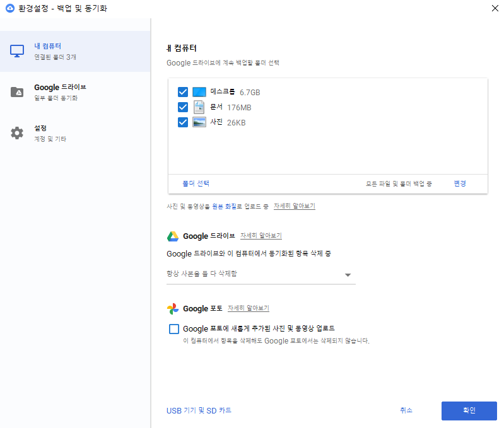Click the Backup and Sync cloud icon in title bar

[10, 8]
